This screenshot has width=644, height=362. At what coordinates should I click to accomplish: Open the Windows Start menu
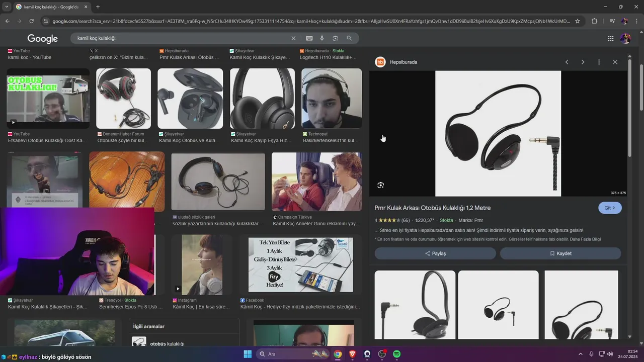click(x=248, y=354)
